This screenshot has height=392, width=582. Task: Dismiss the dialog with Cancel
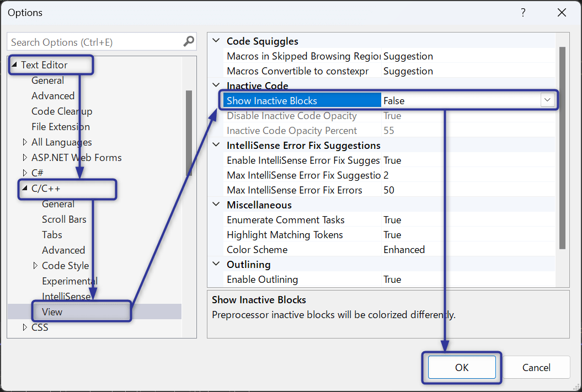[536, 367]
